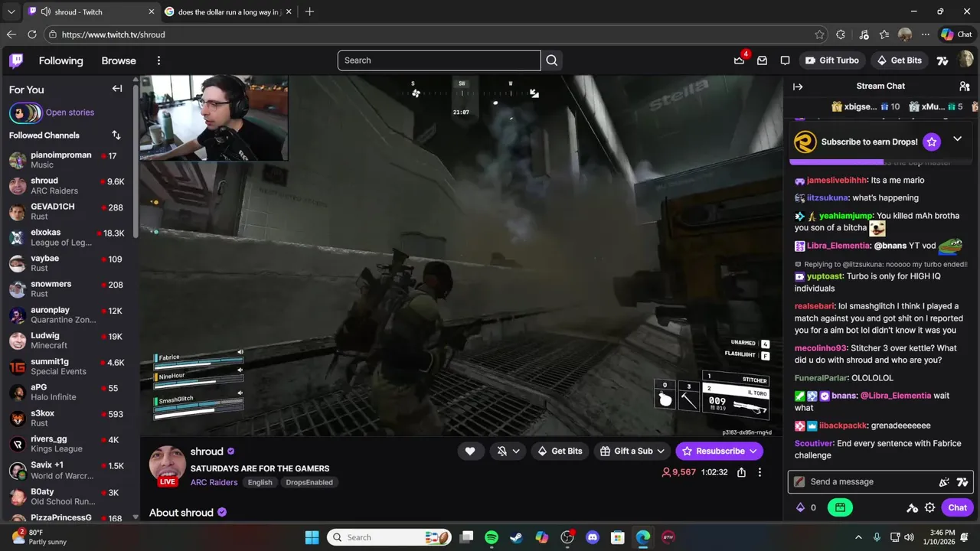This screenshot has height=551, width=980.
Task: Sort followed channels with arrows icon
Action: tap(116, 135)
